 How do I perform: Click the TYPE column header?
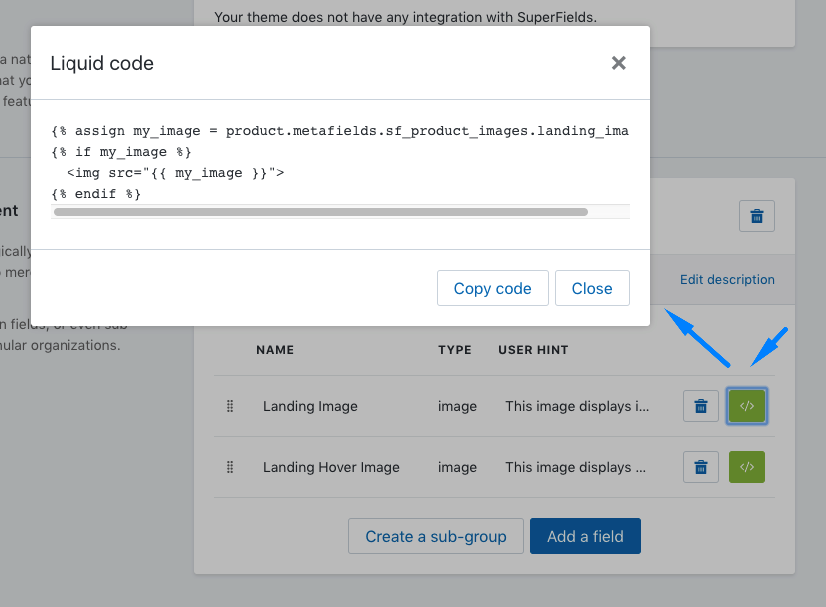click(455, 350)
